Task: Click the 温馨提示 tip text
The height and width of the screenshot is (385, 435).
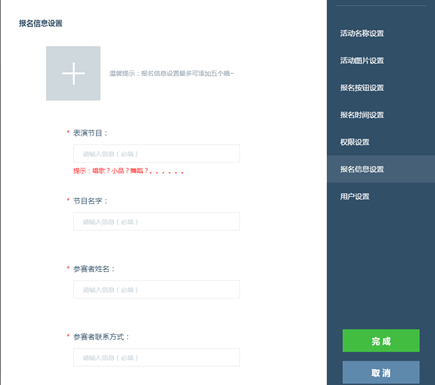Action: (172, 73)
